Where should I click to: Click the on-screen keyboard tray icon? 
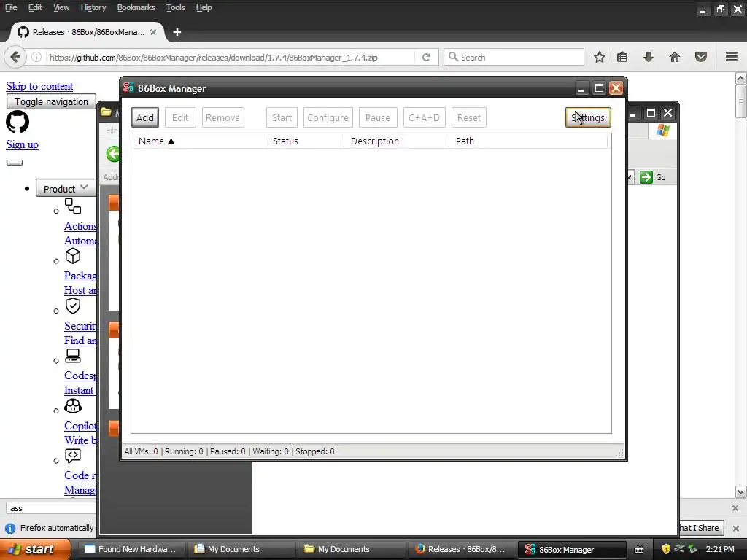point(639,550)
